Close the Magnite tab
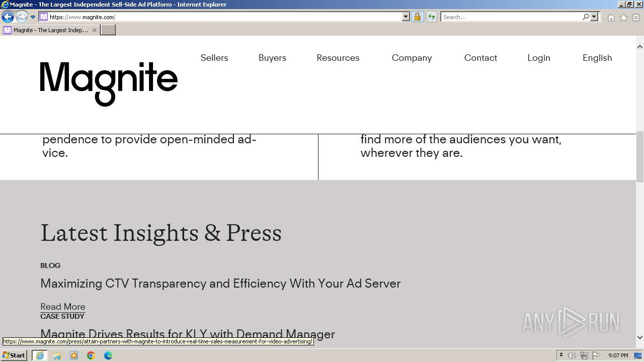644x362 pixels. [x=94, y=30]
